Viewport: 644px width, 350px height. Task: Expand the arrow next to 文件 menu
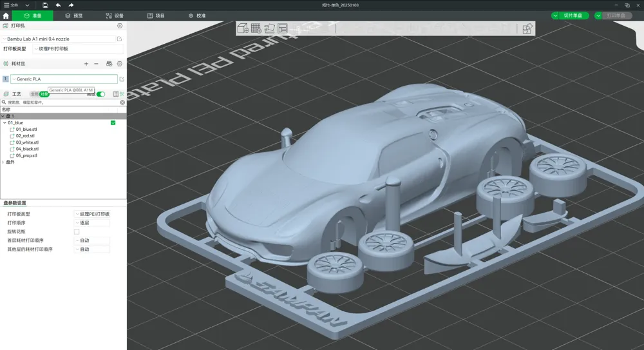pos(27,5)
